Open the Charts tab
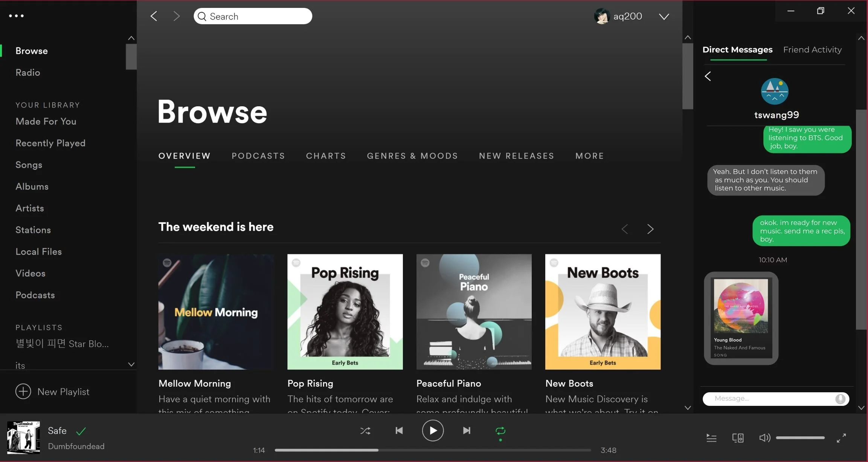The width and height of the screenshot is (868, 462). 326,156
